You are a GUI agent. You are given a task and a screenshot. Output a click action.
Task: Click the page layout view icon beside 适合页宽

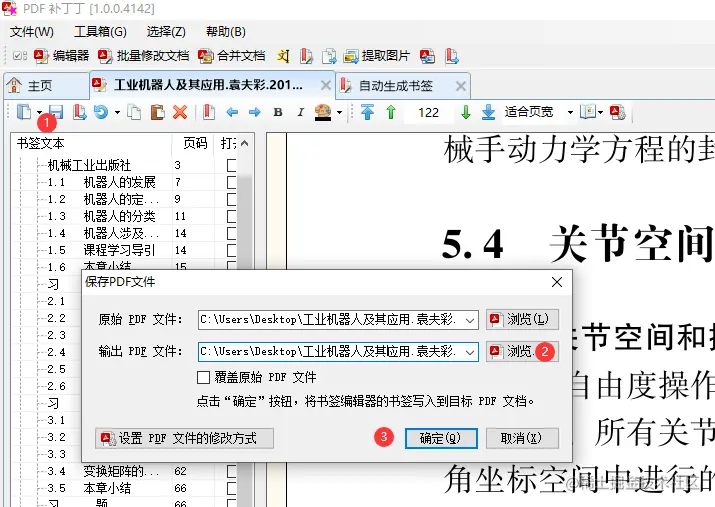[x=588, y=112]
